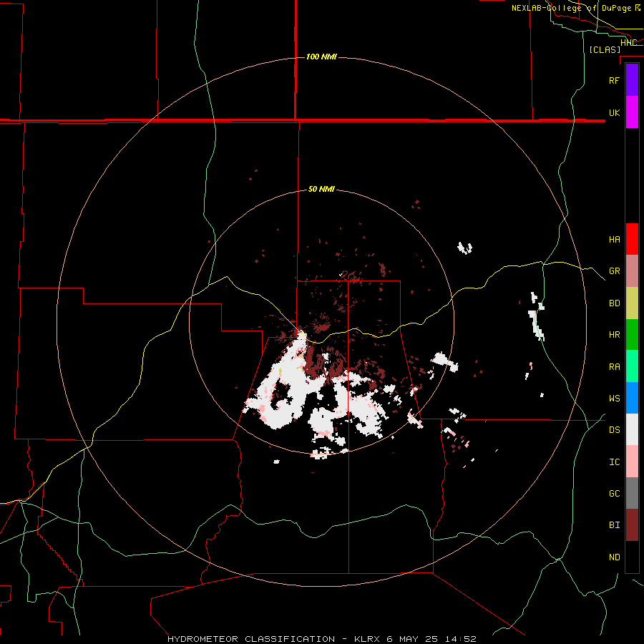Screen dimensions: 644x644
Task: Click the purple RF color swatch
Action: click(x=632, y=80)
